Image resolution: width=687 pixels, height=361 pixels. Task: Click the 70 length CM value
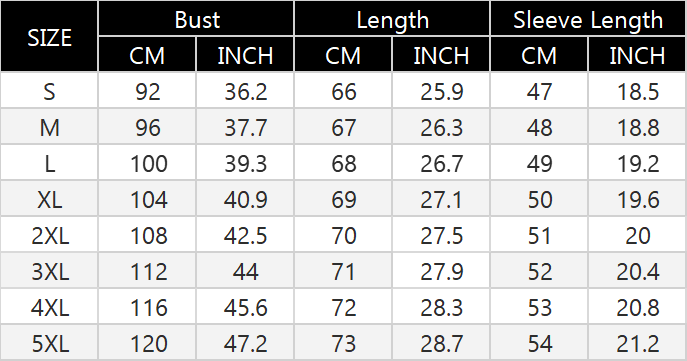(343, 235)
